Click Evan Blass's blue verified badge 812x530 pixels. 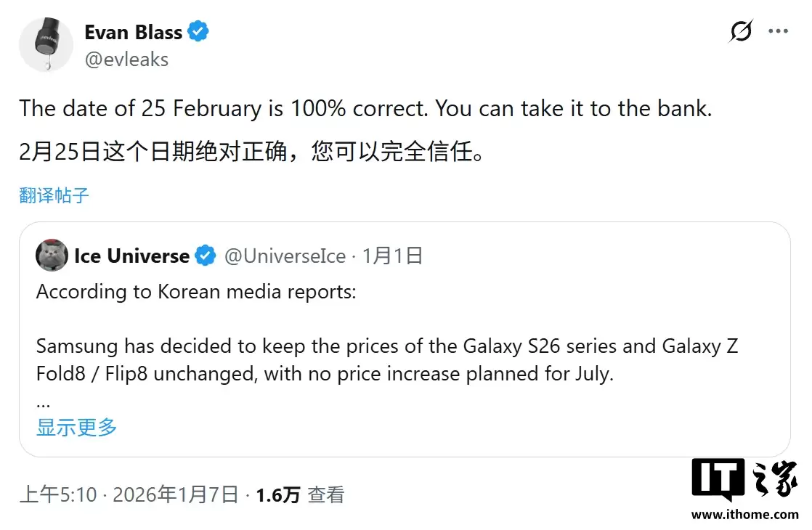click(x=198, y=31)
